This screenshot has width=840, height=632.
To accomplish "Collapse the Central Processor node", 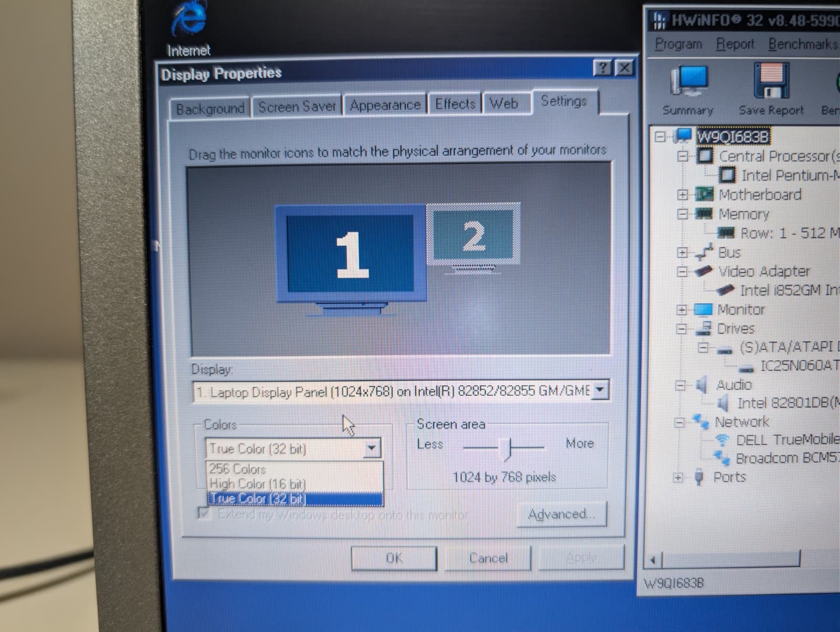I will click(682, 156).
